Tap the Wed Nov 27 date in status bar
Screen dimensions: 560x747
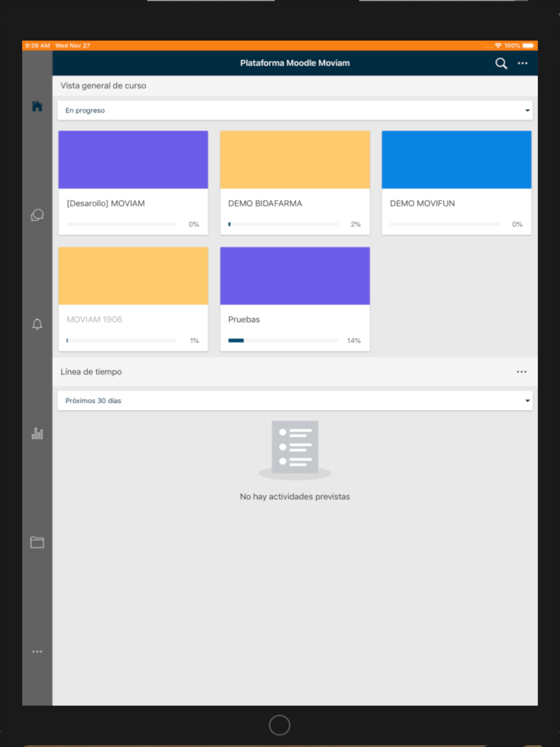click(73, 45)
